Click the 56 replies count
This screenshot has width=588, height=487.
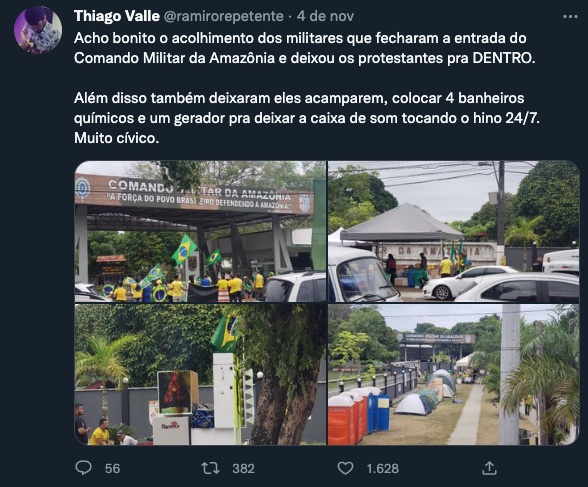[112, 468]
